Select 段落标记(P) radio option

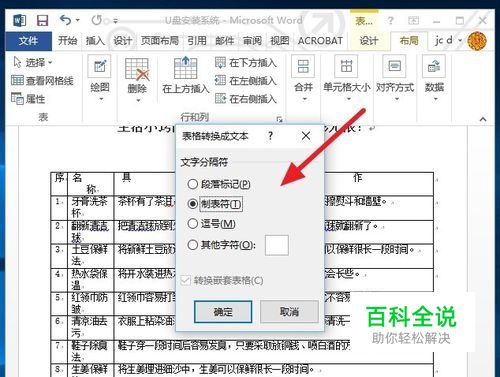pos(219,184)
